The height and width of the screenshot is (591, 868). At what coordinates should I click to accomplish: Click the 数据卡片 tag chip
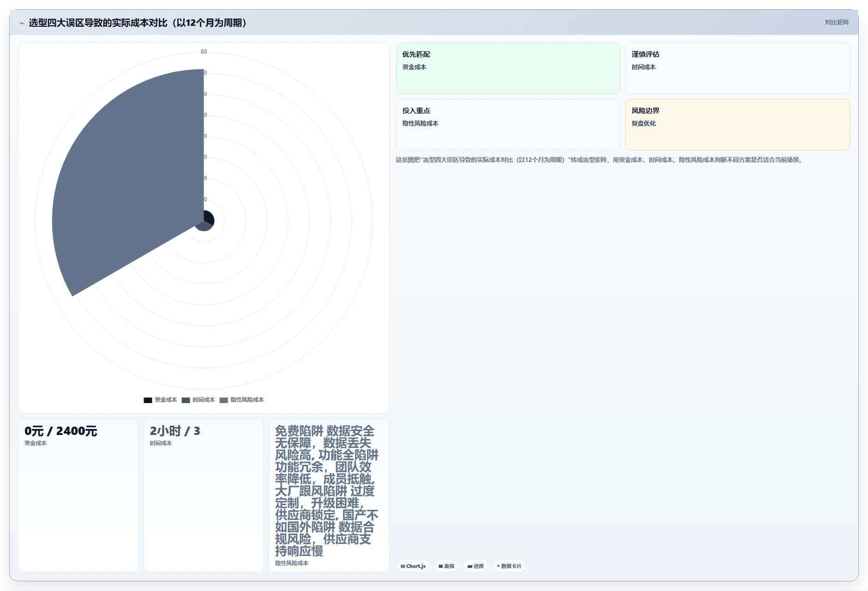tap(509, 566)
